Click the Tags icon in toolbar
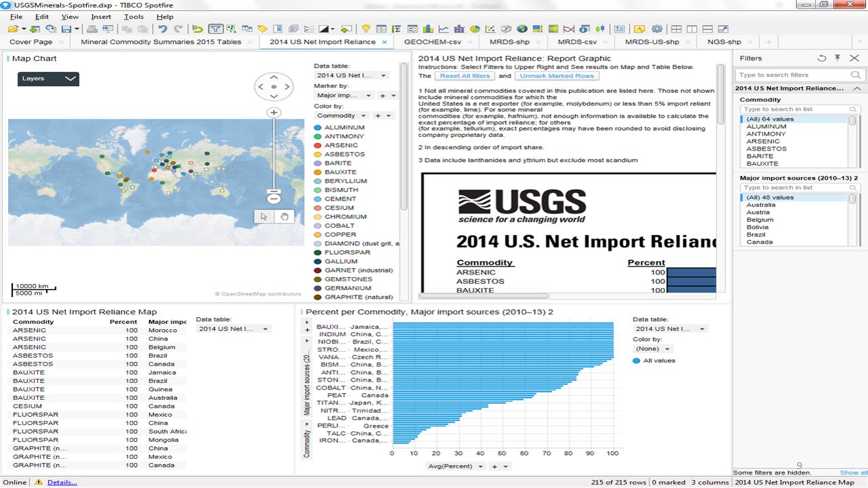Screen dimensions: 868x488 coord(262,29)
